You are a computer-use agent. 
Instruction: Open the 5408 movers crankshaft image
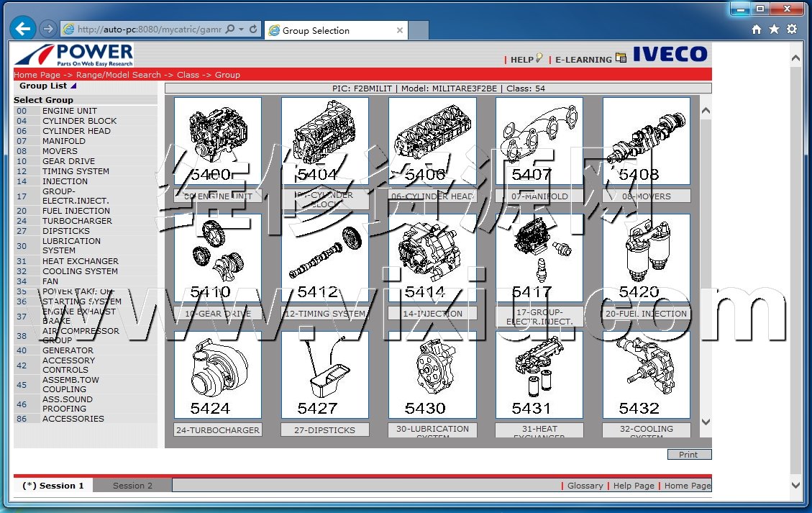tap(646, 140)
